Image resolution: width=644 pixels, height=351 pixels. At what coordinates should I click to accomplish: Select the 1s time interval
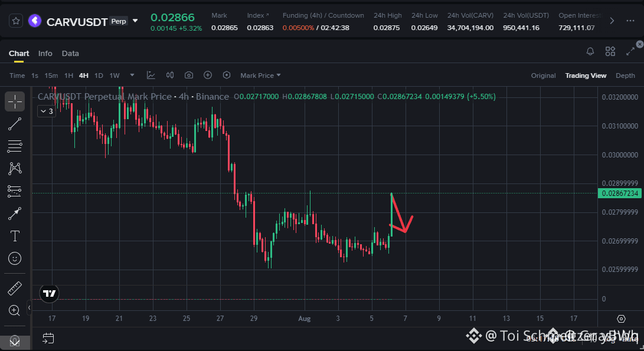click(x=35, y=76)
